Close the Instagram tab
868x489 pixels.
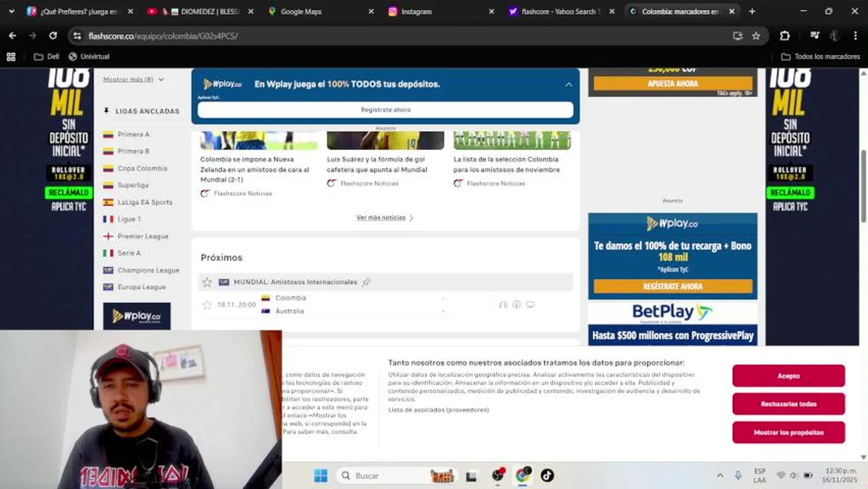[x=491, y=12]
